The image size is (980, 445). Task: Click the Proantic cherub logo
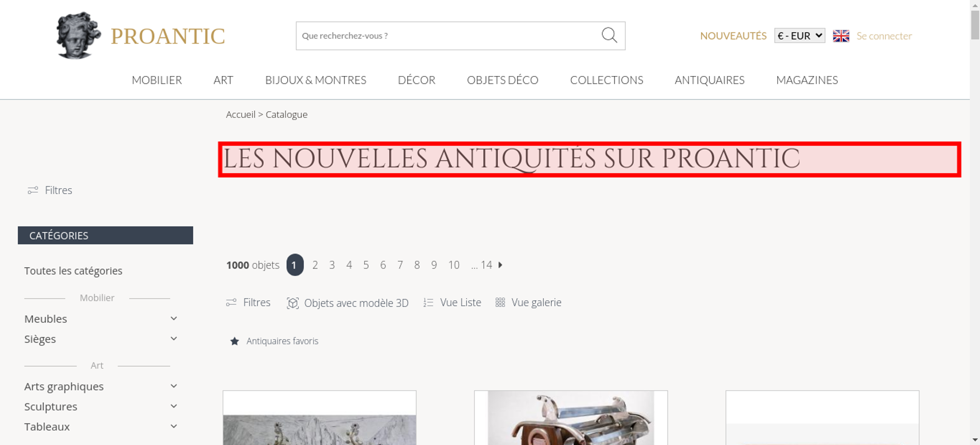78,35
